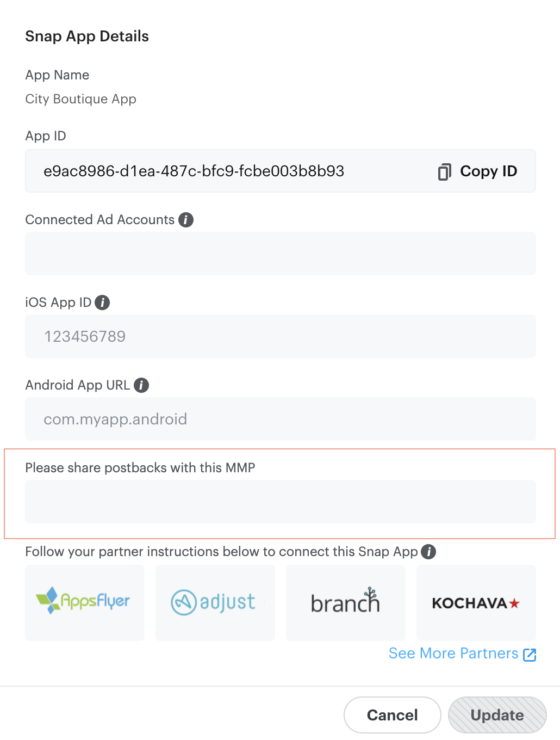560x740 pixels.
Task: Open See More Partners link
Action: (x=453, y=653)
